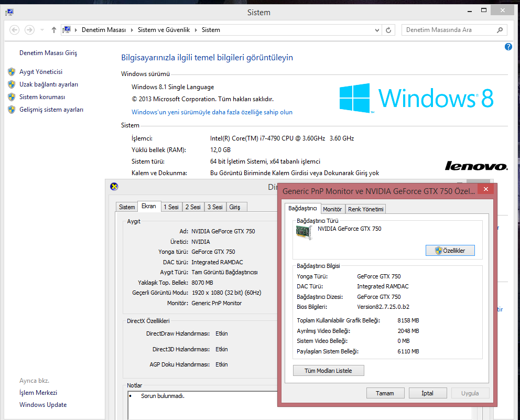Select the 6110 MB shared memory value
Viewport: 520px width, 420px height.
tap(408, 351)
